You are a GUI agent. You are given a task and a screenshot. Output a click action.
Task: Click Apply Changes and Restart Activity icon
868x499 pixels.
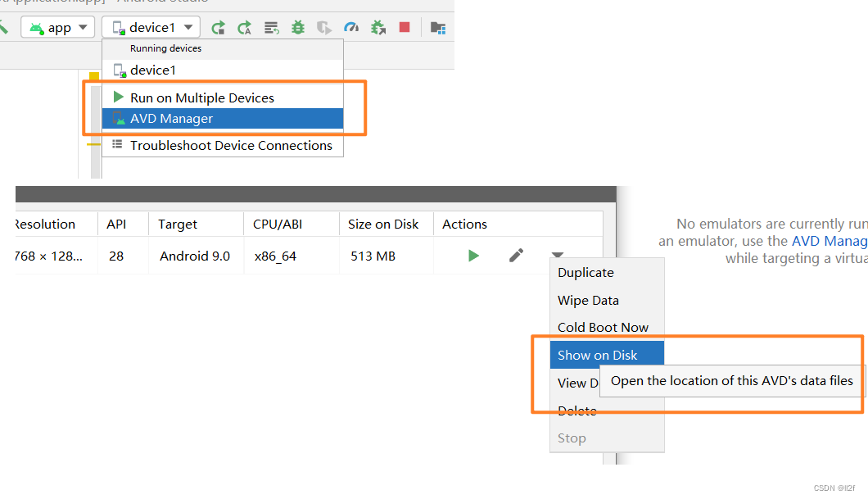219,27
